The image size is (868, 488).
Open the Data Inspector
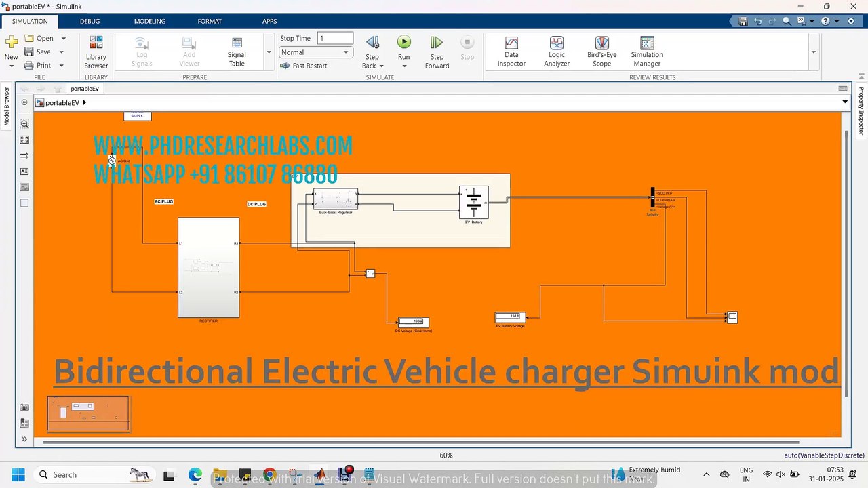click(x=511, y=52)
